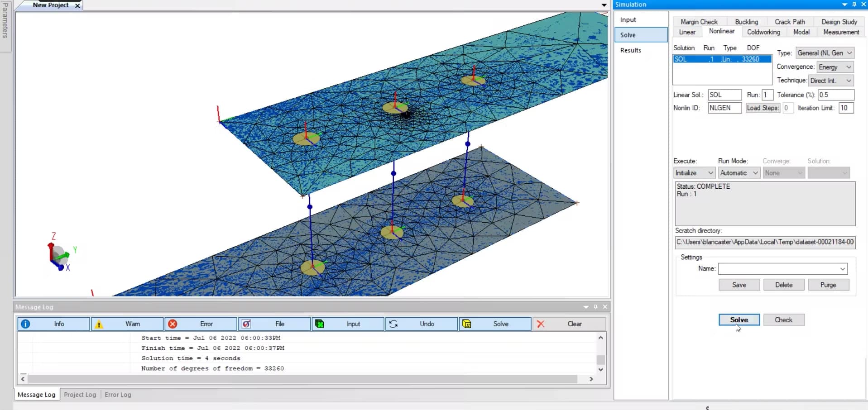Click the Purge button under Settings
Screen dimensions: 868x410
[x=829, y=285]
